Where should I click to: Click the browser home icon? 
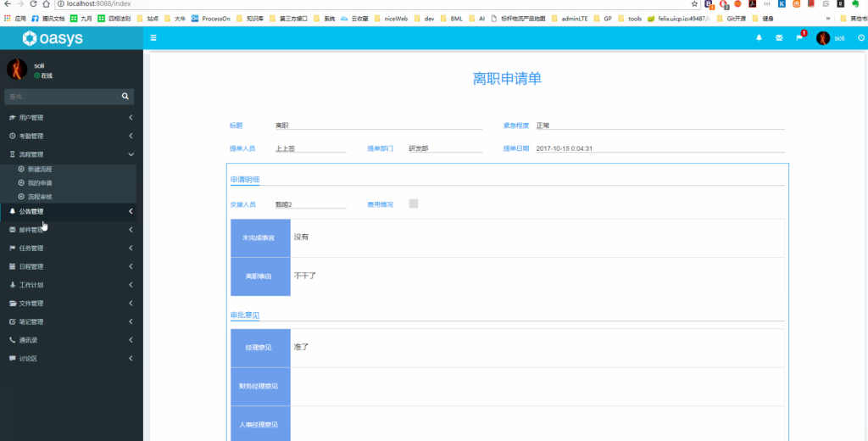click(47, 3)
